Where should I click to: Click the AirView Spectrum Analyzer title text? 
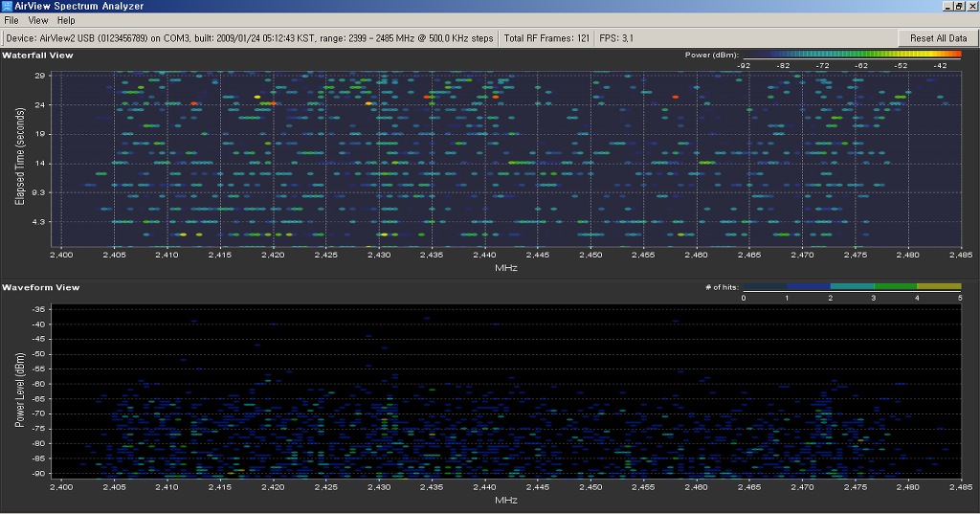(79, 7)
